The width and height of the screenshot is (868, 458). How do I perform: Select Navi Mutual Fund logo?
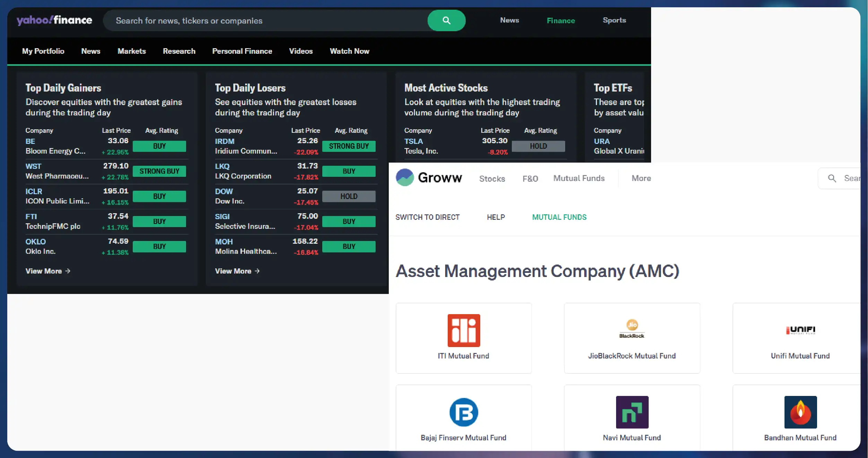(x=632, y=412)
